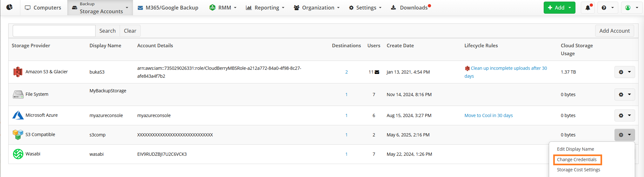The width and height of the screenshot is (644, 177).
Task: Click the Microsoft Azure provider icon
Action: [x=18, y=115]
